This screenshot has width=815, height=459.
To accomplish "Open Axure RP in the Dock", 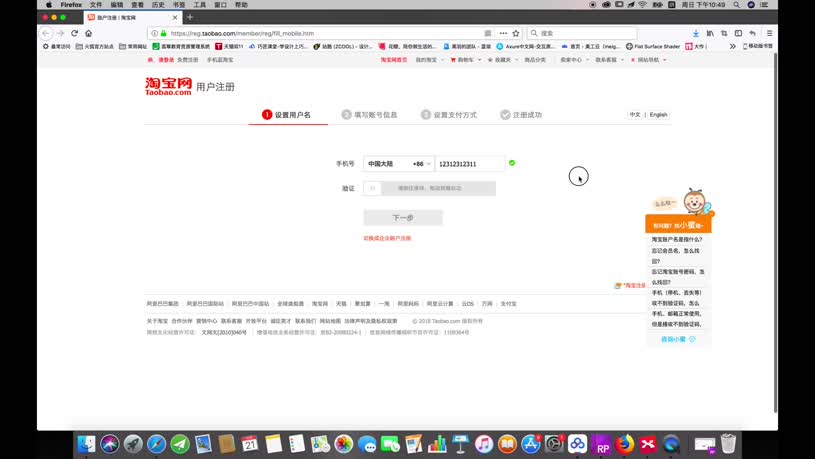I will pyautogui.click(x=601, y=444).
